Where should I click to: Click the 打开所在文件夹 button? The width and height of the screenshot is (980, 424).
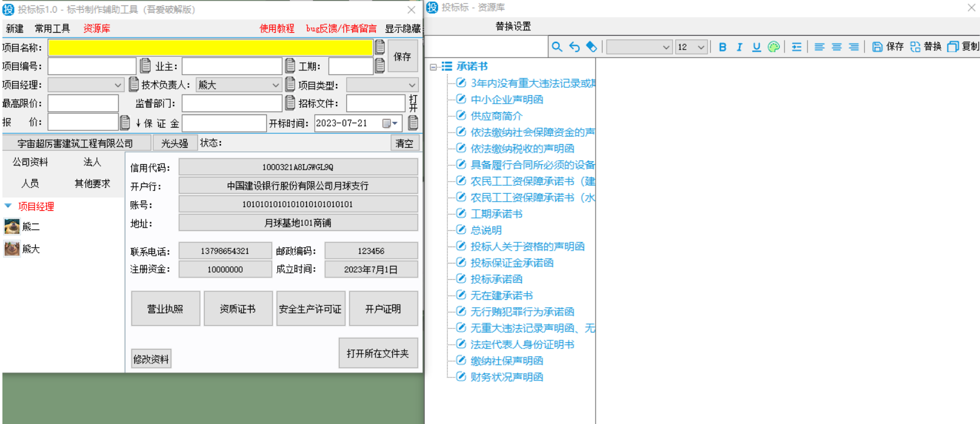(378, 353)
